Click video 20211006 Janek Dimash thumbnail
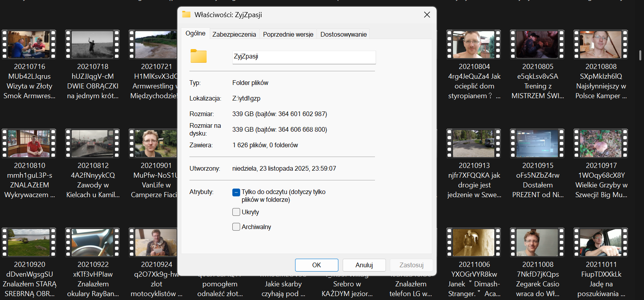 tap(474, 243)
